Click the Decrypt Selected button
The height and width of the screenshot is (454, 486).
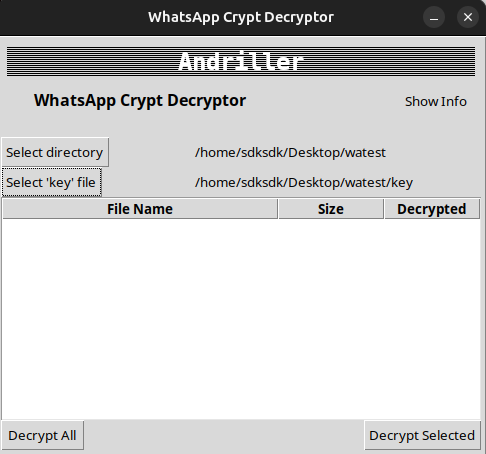pyautogui.click(x=422, y=435)
